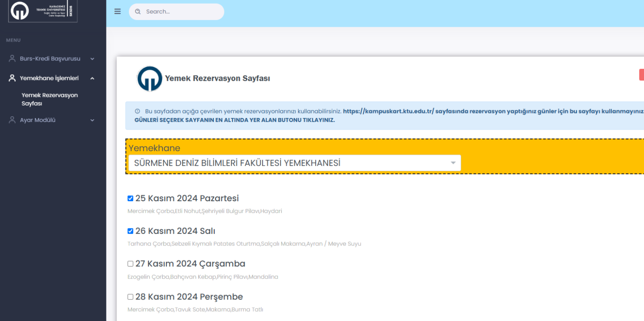Image resolution: width=644 pixels, height=321 pixels.
Task: Click into the Search input field
Action: tap(181, 12)
